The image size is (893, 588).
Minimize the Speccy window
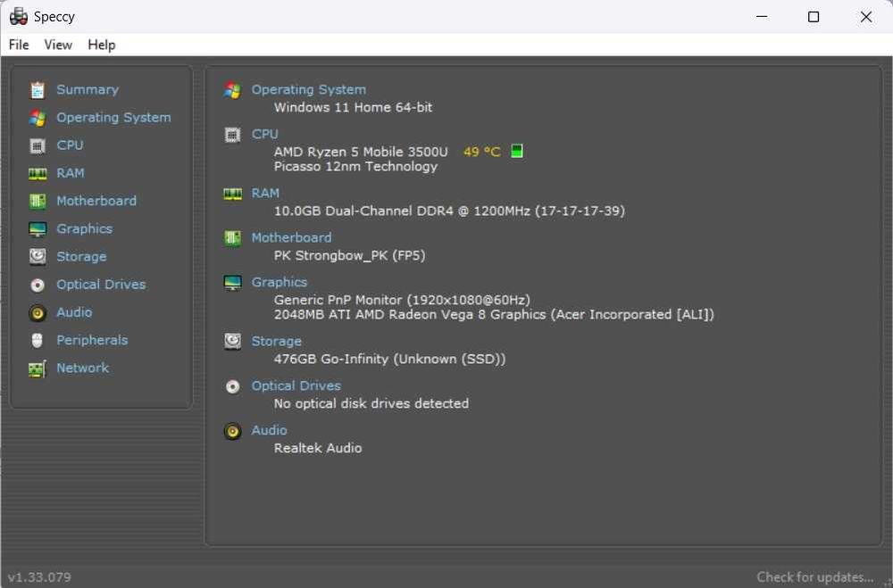762,17
